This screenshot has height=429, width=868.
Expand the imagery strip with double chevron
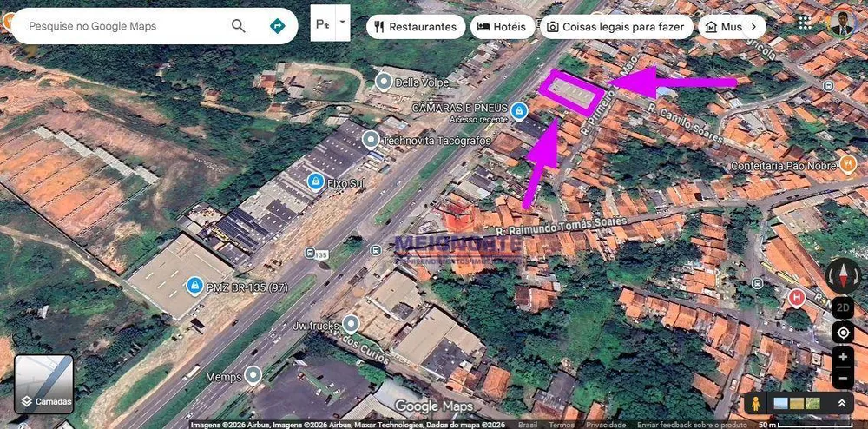tap(842, 404)
